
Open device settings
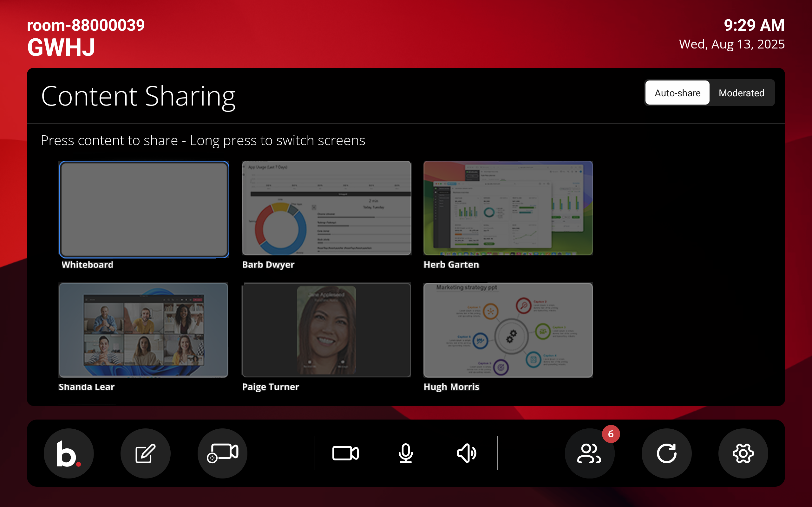pos(743,453)
